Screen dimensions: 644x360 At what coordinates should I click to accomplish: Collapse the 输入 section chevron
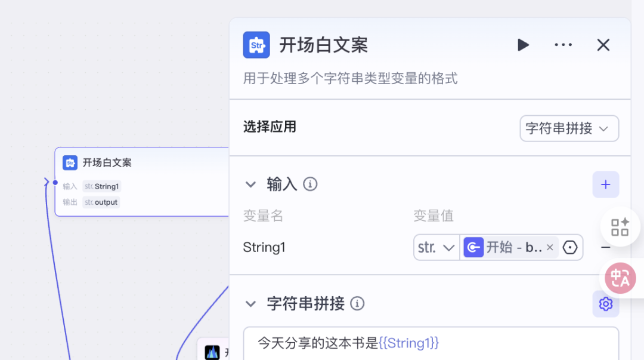click(250, 184)
